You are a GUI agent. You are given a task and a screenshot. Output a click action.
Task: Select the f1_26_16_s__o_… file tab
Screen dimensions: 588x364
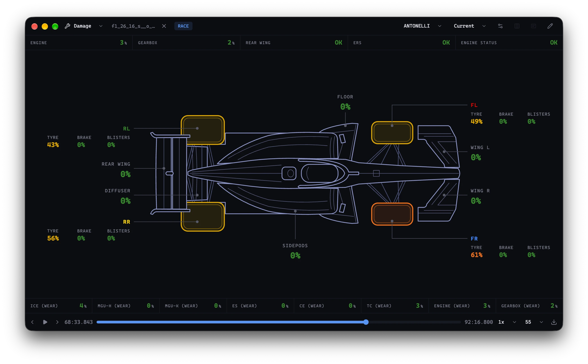(133, 26)
